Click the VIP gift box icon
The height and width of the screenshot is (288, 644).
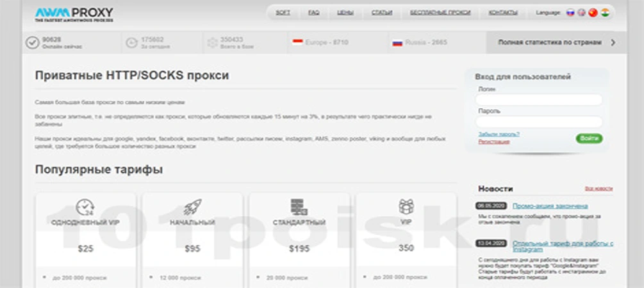[406, 206]
